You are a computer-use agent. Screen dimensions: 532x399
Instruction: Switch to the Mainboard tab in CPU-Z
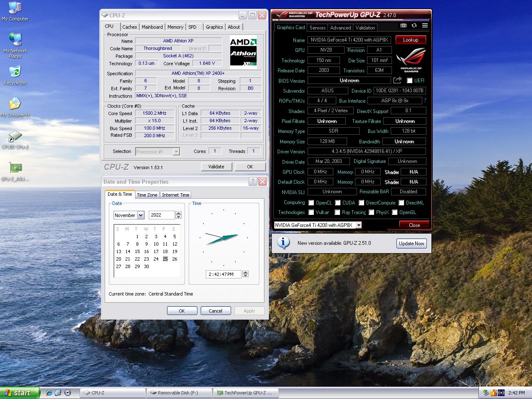[152, 27]
